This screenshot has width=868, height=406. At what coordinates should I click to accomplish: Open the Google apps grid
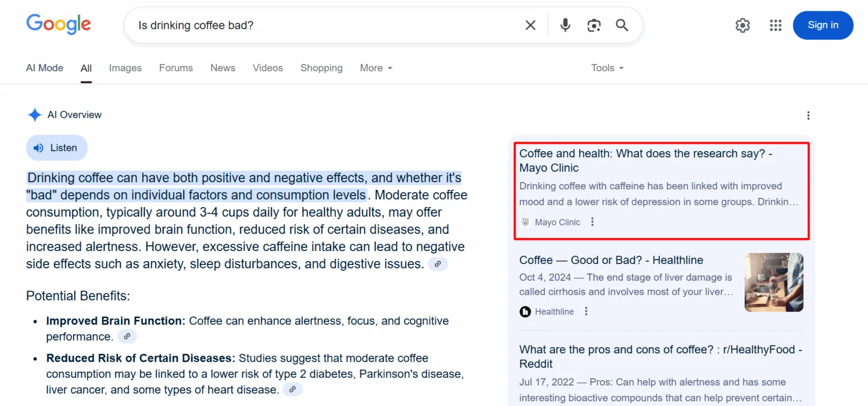pyautogui.click(x=775, y=25)
